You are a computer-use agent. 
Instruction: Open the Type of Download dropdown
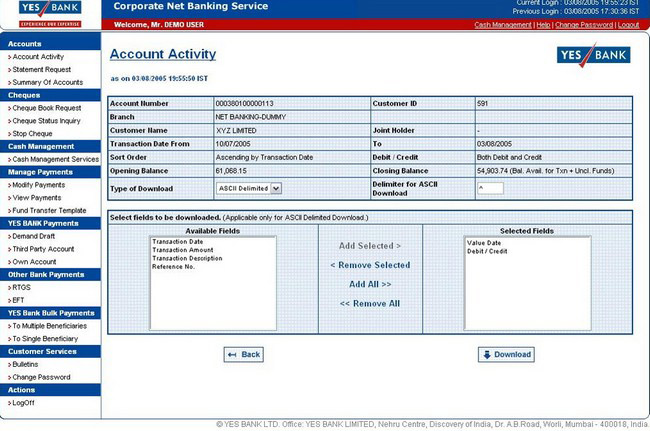click(x=249, y=189)
